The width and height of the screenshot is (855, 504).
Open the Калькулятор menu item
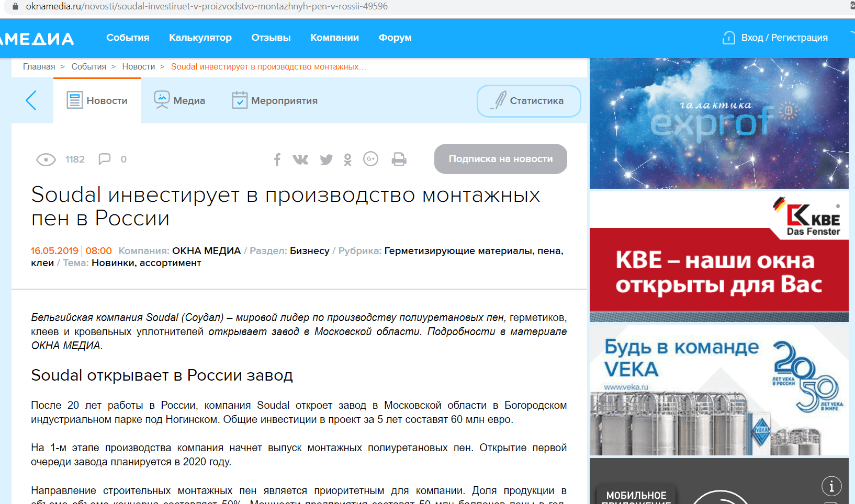(x=200, y=38)
